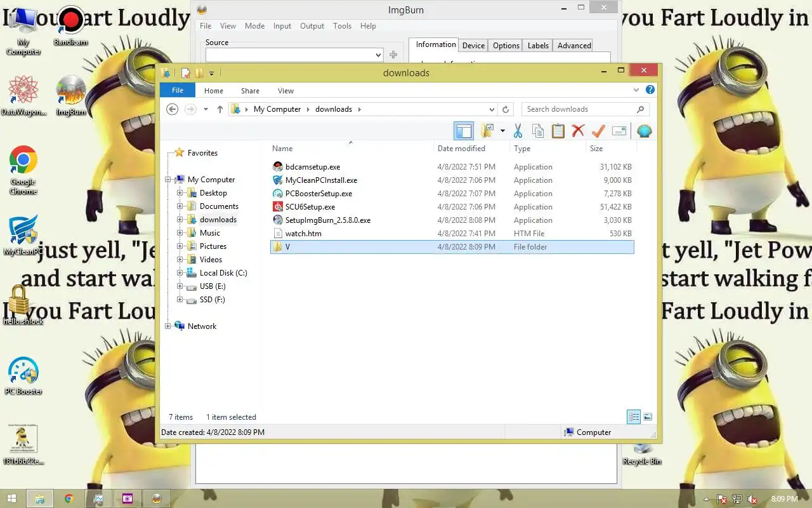
Task: Expand the Local Disk (C:) tree node
Action: [x=180, y=273]
